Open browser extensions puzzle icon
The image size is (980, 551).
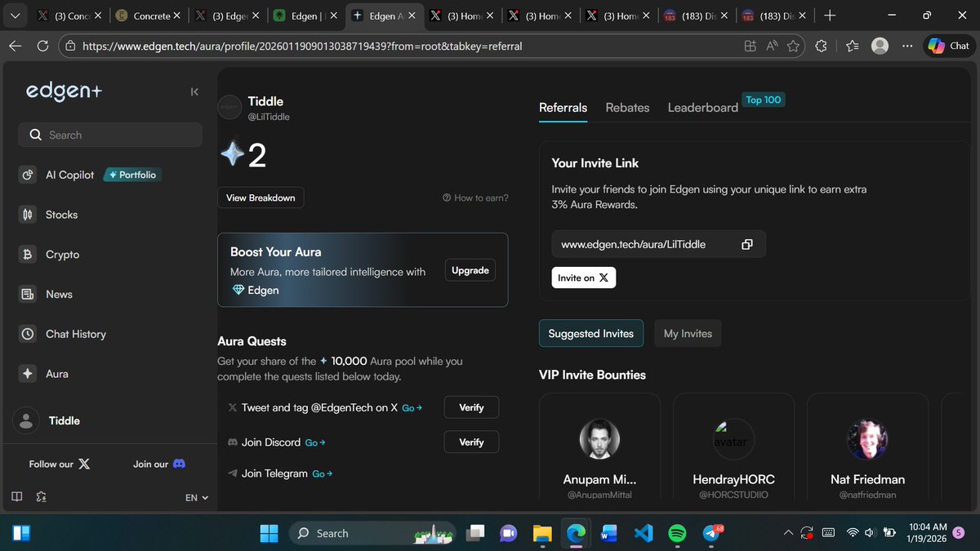(x=822, y=47)
